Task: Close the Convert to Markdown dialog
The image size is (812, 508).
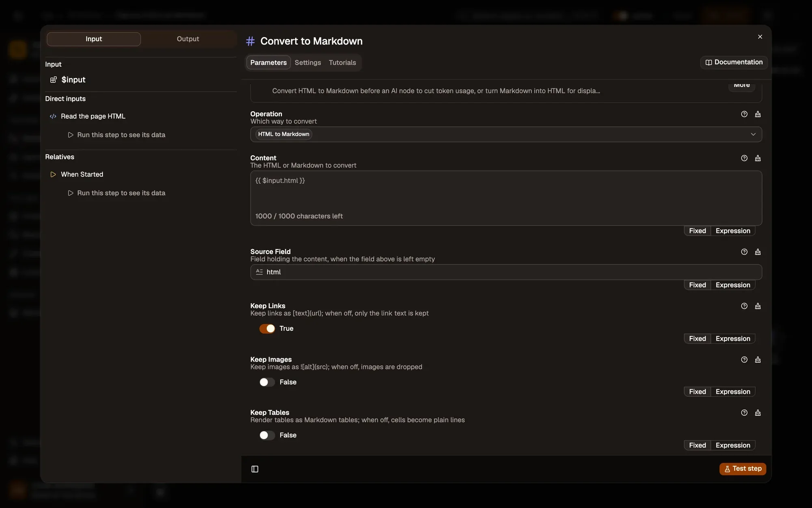Action: 760,37
